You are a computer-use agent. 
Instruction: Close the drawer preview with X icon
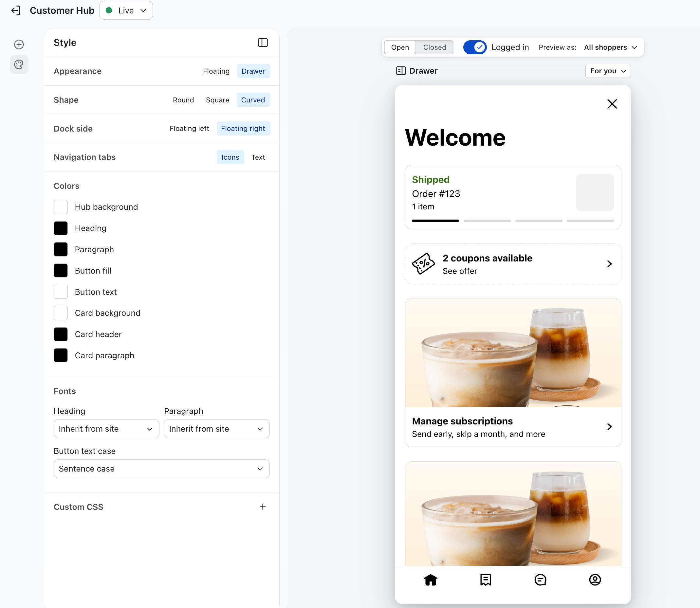612,104
